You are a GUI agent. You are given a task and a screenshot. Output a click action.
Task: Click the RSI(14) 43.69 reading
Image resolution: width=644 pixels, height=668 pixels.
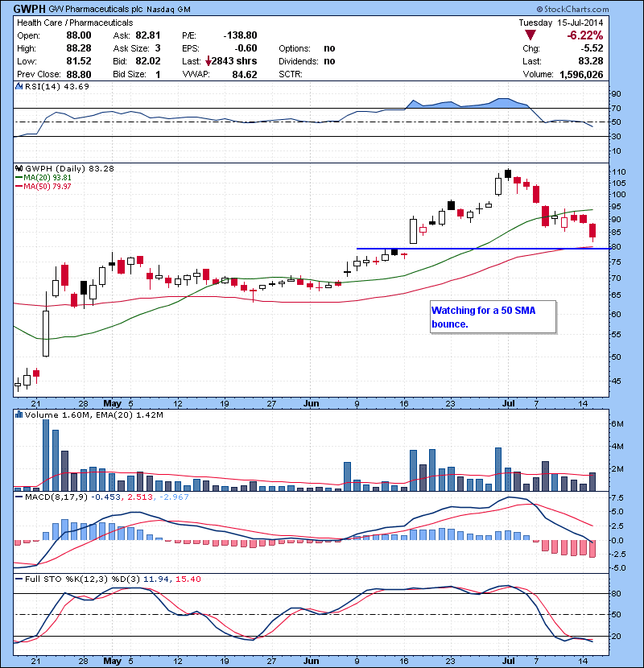[x=57, y=86]
